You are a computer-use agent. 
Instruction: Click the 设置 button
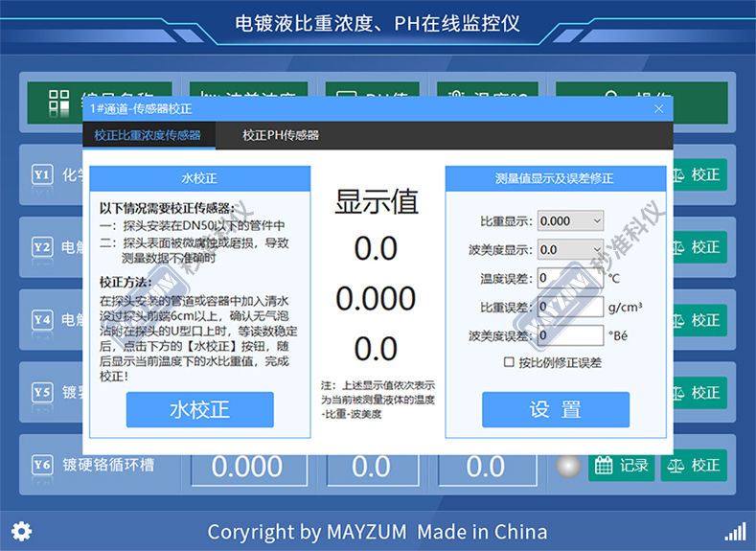coord(556,409)
